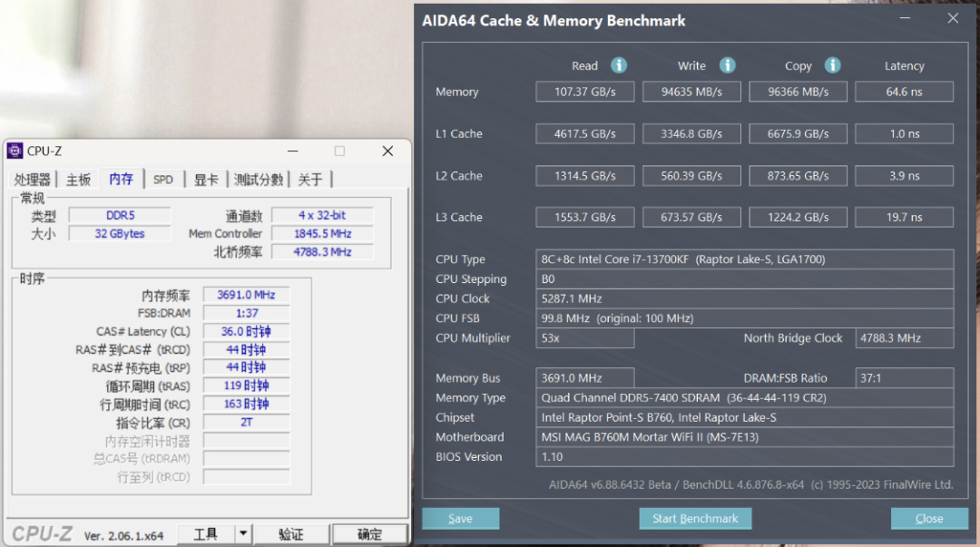Image resolution: width=980 pixels, height=547 pixels.
Task: Click the Copy info icon in AIDA64
Action: [832, 65]
